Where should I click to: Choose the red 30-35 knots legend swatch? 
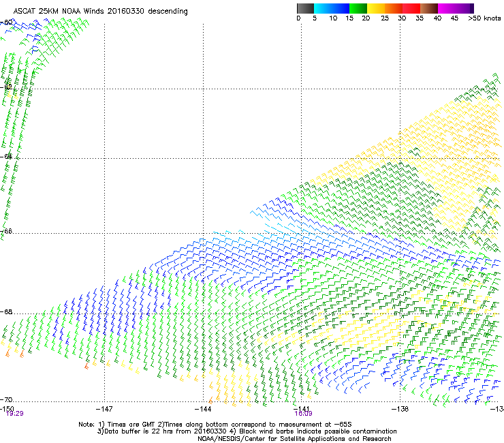tap(411, 8)
